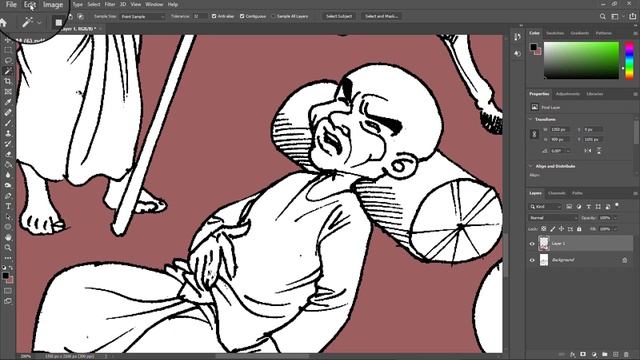Create new adjustment layer icon
The image size is (640, 360).
click(594, 354)
